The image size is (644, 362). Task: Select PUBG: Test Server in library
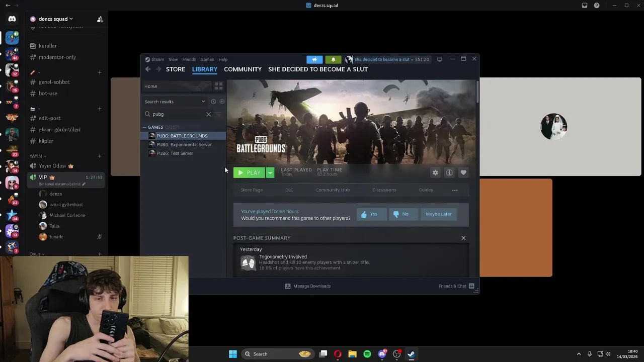175,153
